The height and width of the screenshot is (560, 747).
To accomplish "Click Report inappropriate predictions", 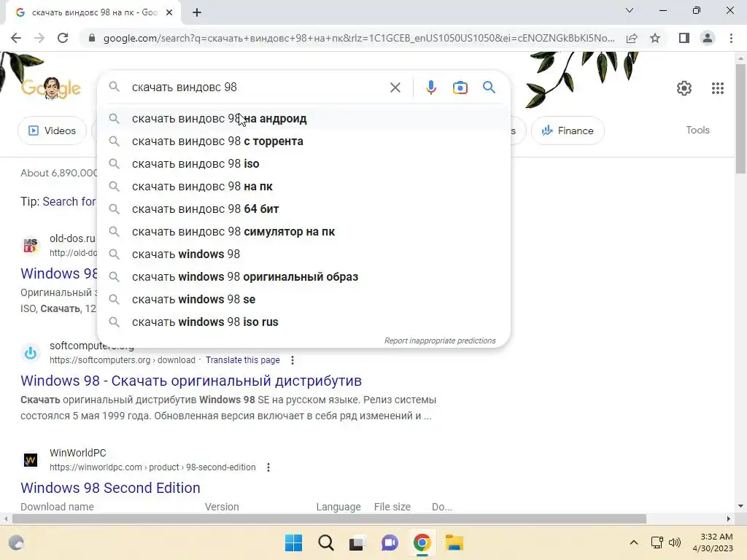I will [x=440, y=341].
